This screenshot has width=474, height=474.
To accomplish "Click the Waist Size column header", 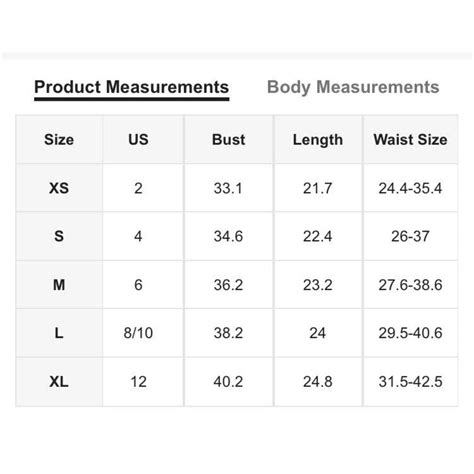I will coord(410,140).
